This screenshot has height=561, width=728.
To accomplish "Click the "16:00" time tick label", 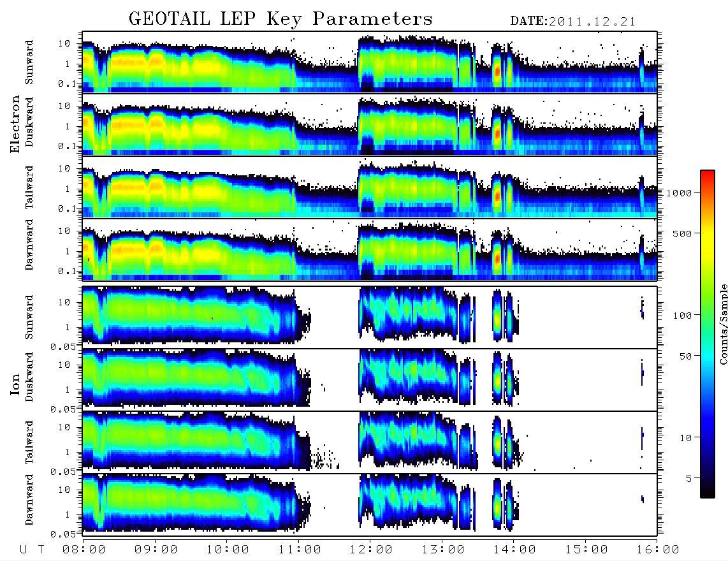I will pos(658,550).
